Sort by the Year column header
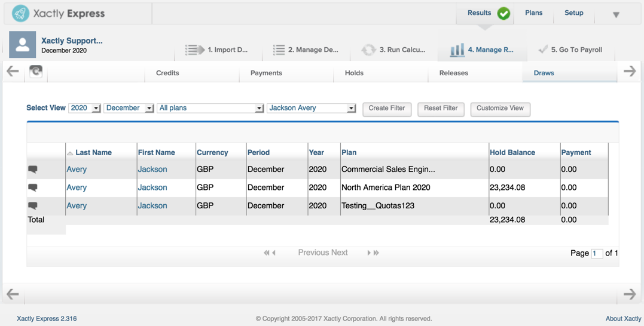This screenshot has width=644, height=326. pos(316,152)
